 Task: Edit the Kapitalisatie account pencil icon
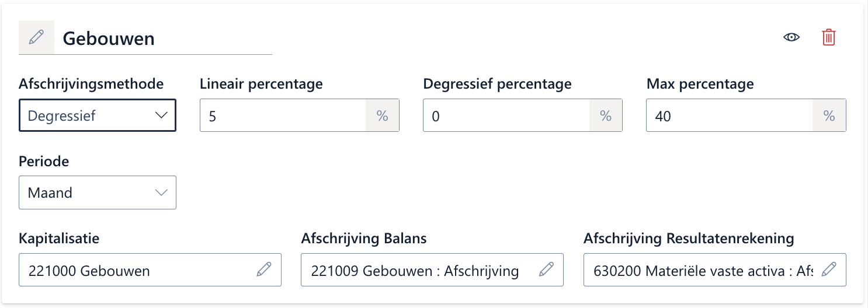(264, 269)
